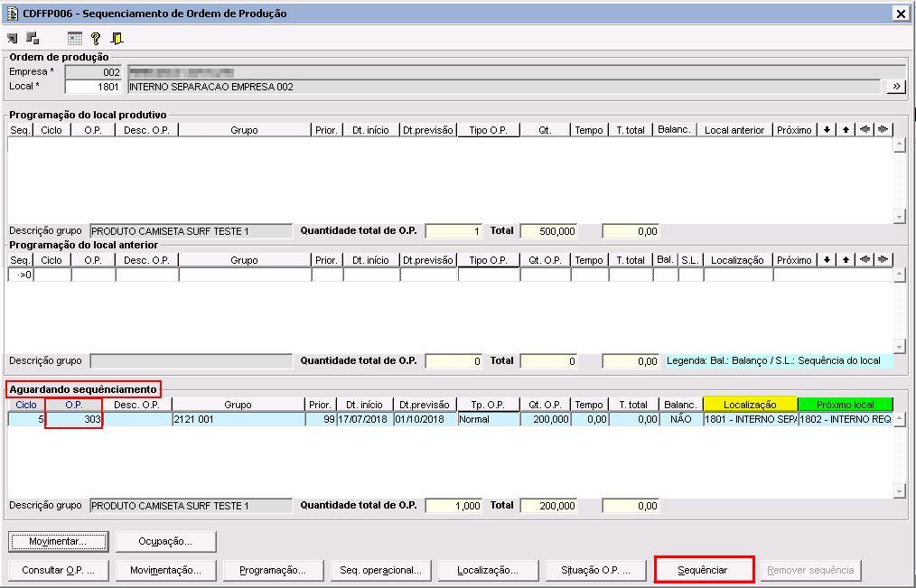Click the 1801 - INTERNO SEP location cell
Viewport: 916px width, 588px height.
click(x=751, y=419)
